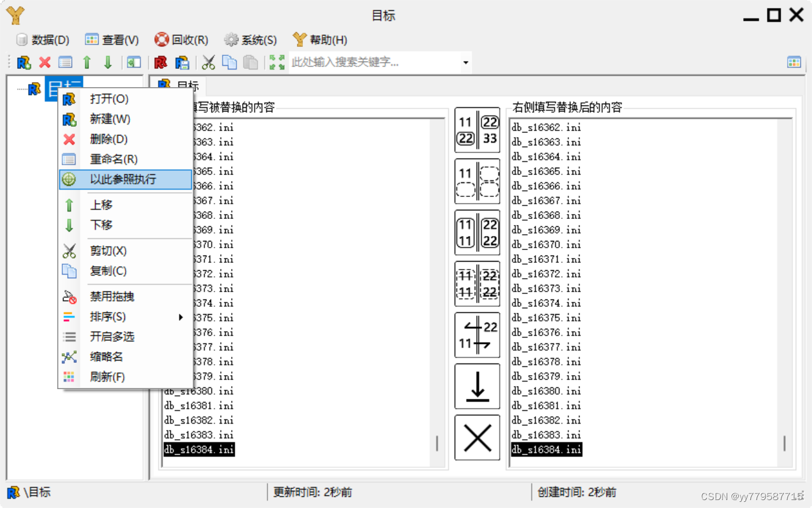
Task: Click the large X clear button
Action: pyautogui.click(x=477, y=437)
